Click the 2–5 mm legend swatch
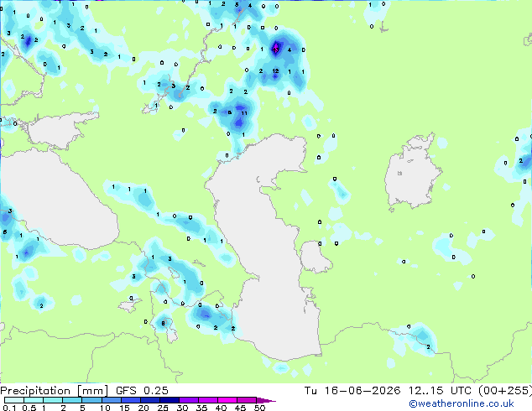Screen dimensions: 532x411 72,400
